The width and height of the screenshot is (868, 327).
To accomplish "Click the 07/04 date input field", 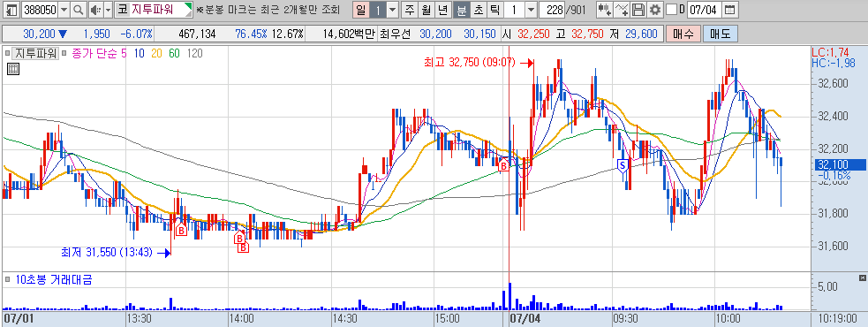I will click(704, 10).
